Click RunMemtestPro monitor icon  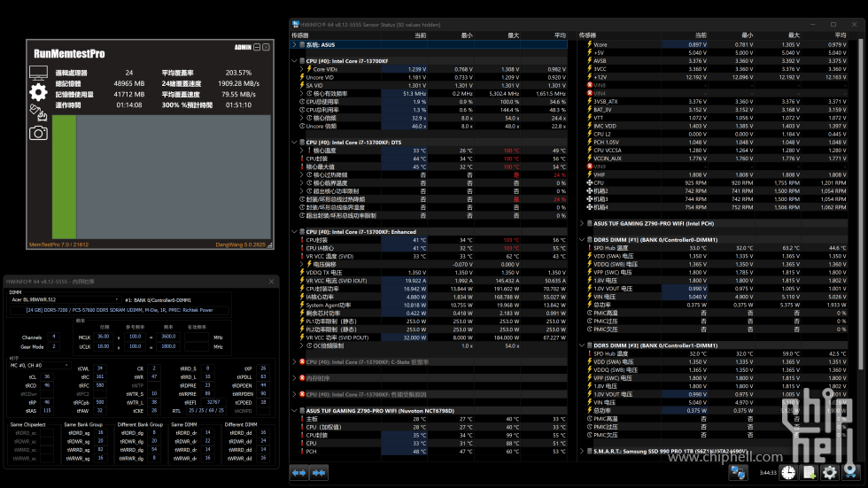click(38, 73)
